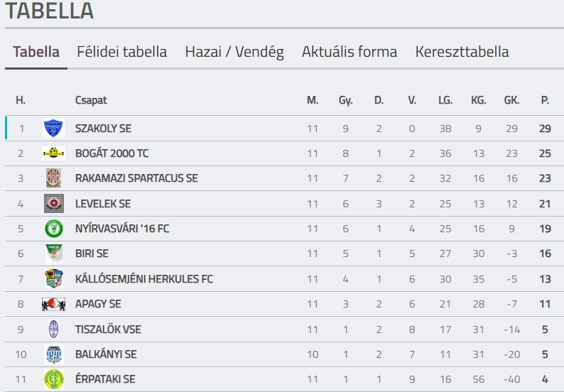The width and height of the screenshot is (564, 392).
Task: Click the Tiszalök VSE team crest
Action: tap(53, 329)
